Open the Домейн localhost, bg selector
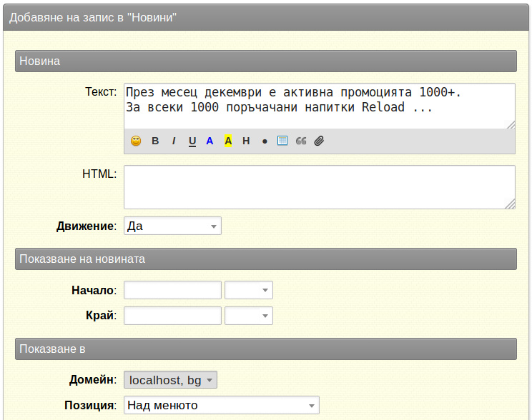The image size is (532, 420). coord(170,380)
